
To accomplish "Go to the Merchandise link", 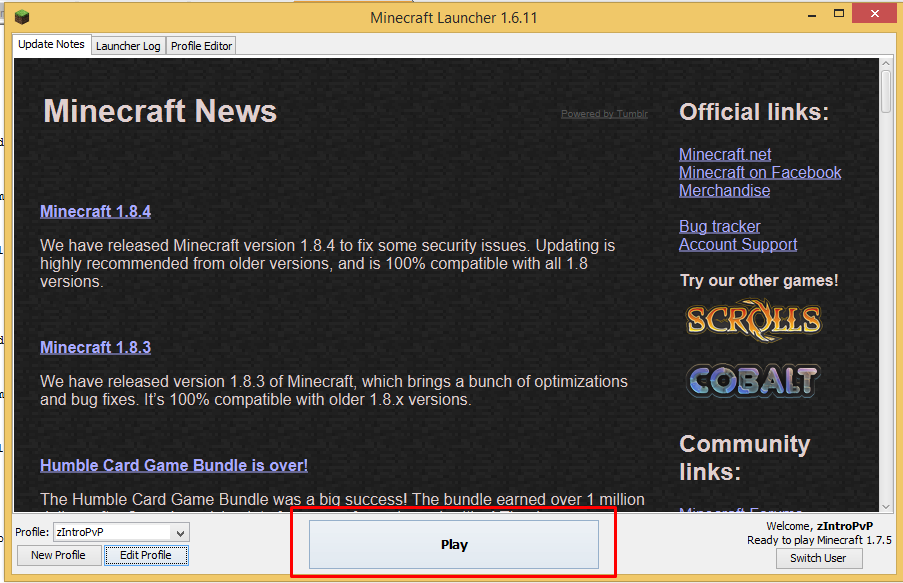I will pyautogui.click(x=724, y=190).
